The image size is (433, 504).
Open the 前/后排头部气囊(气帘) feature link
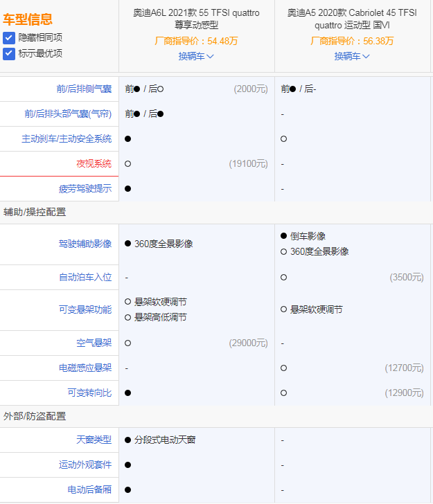click(x=68, y=114)
